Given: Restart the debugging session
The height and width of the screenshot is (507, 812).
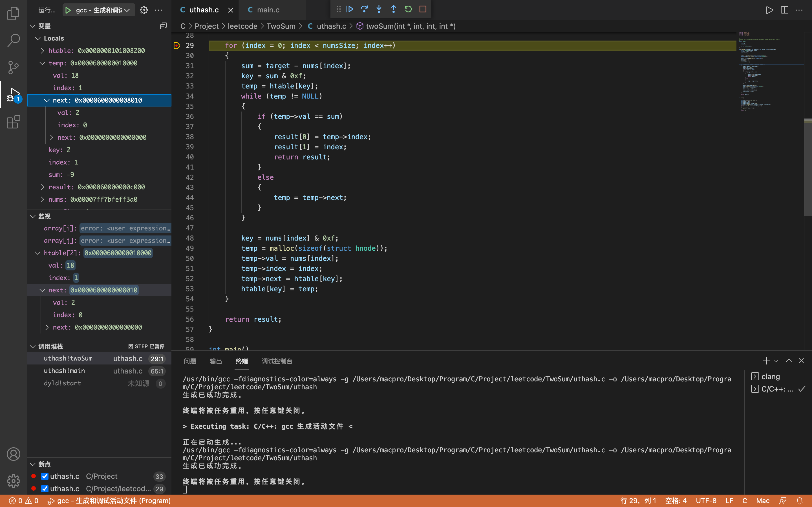Looking at the screenshot, I should click(408, 9).
